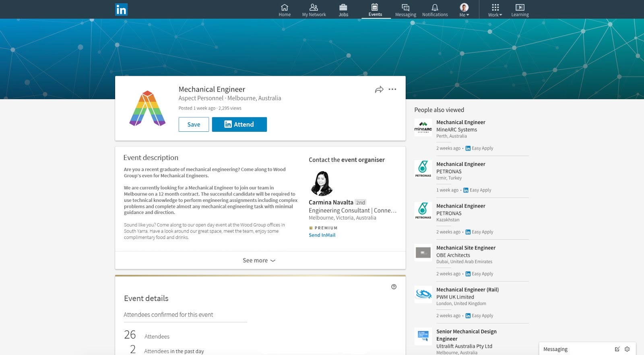View Notifications bell

tap(435, 10)
